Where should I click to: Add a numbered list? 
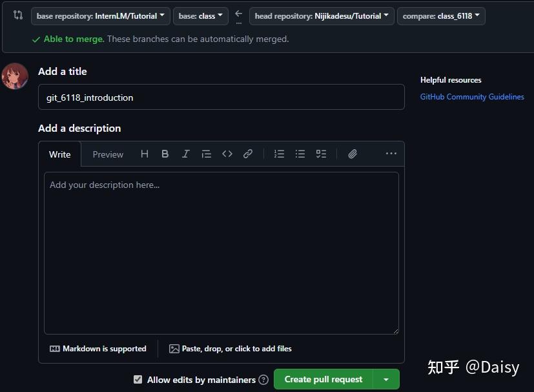(x=279, y=154)
